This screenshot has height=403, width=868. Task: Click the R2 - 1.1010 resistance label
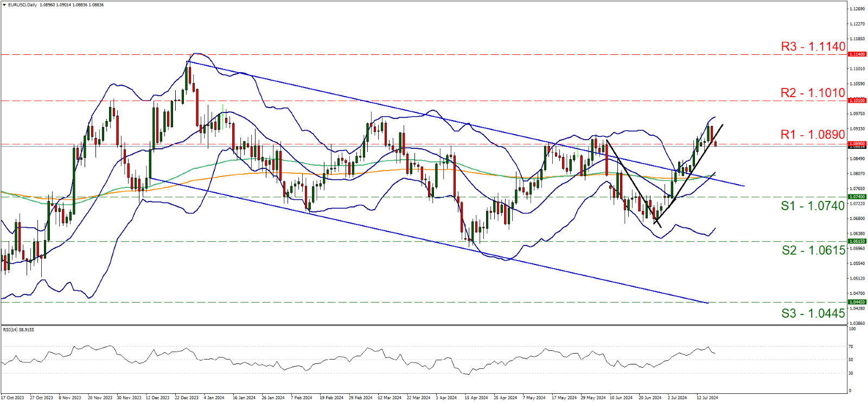[x=813, y=93]
